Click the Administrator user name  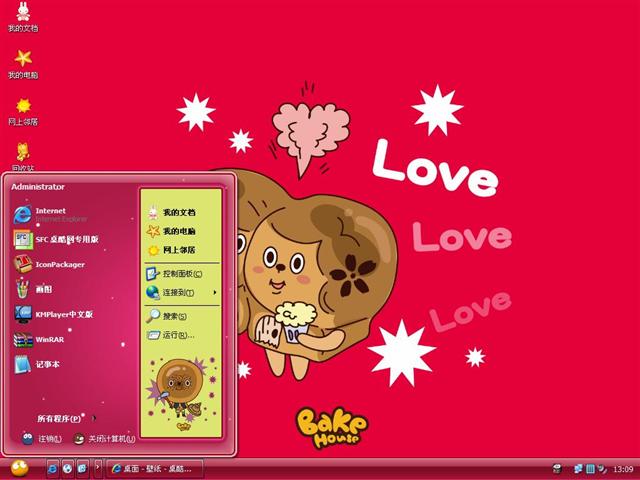point(38,187)
